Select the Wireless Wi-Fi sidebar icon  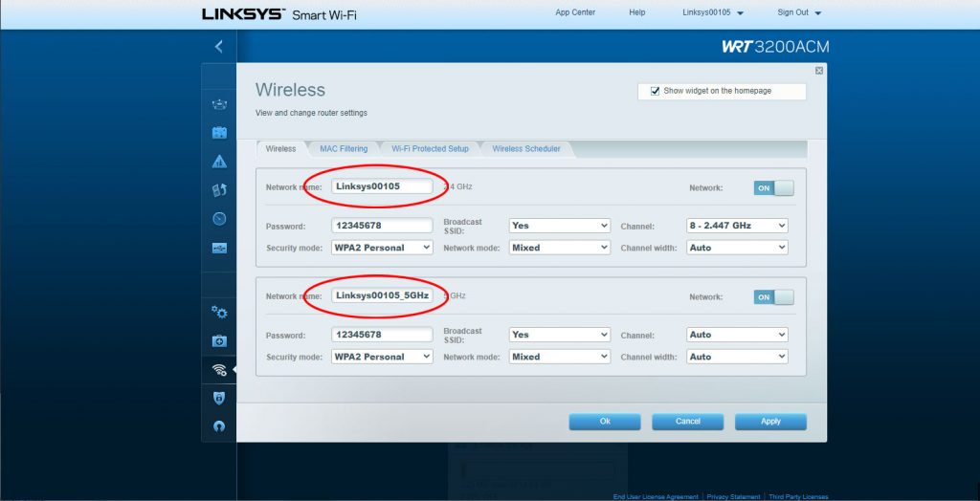coord(219,370)
